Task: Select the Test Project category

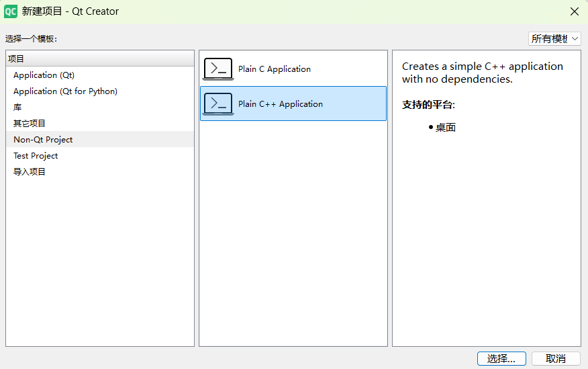Action: coord(100,156)
